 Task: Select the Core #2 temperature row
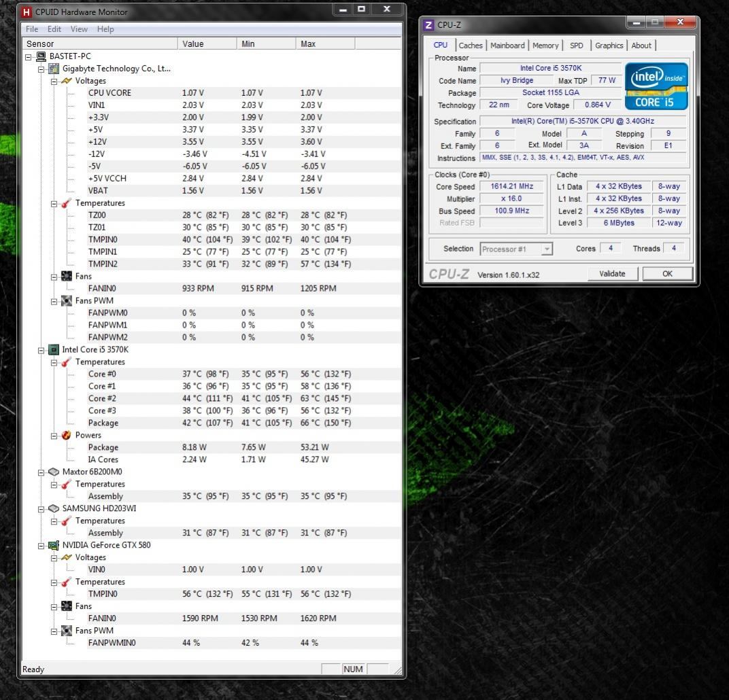pos(244,398)
